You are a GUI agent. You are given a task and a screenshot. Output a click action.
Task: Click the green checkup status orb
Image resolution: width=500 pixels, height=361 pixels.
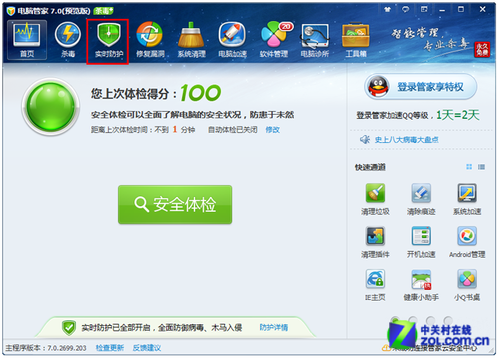(51, 107)
